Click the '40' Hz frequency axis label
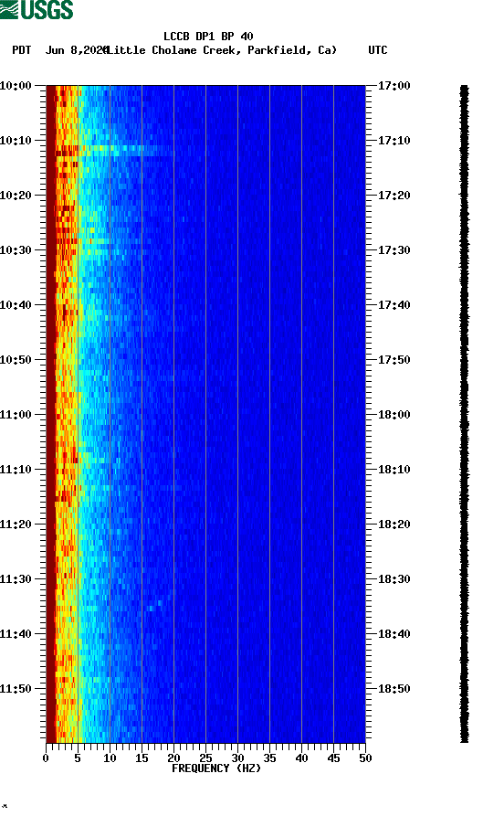This screenshot has height=816, width=504. [301, 758]
